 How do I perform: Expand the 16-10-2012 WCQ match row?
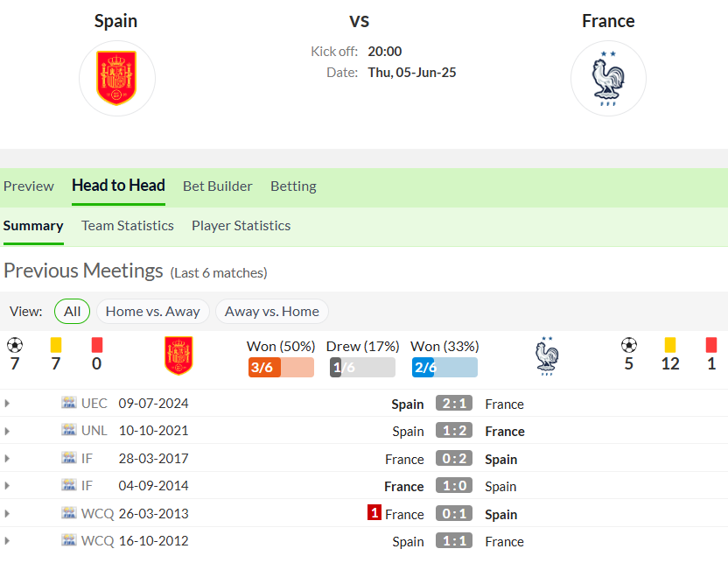[x=7, y=541]
